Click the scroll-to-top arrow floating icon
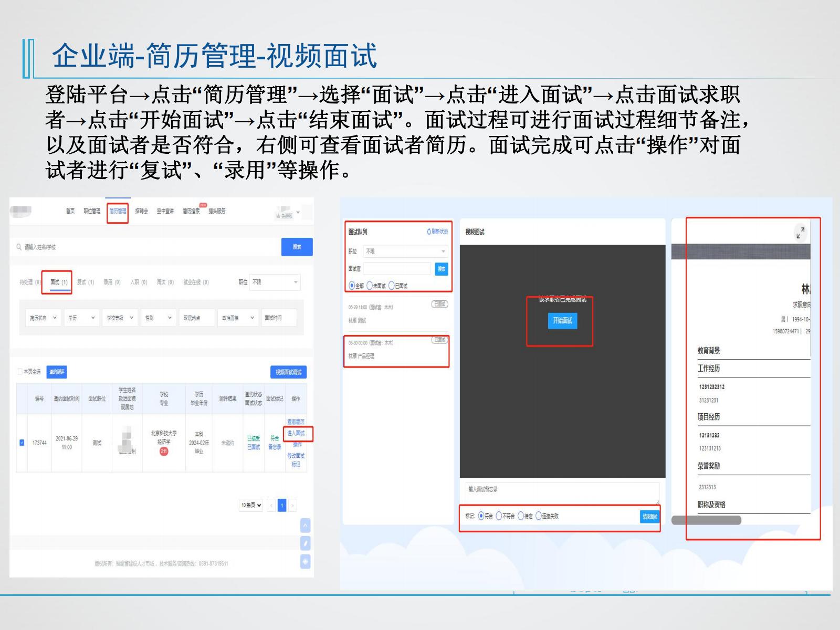The image size is (840, 630). click(x=306, y=526)
